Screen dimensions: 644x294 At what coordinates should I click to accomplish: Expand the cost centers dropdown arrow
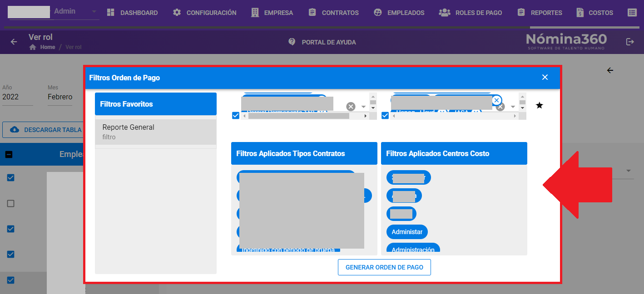[x=513, y=107]
